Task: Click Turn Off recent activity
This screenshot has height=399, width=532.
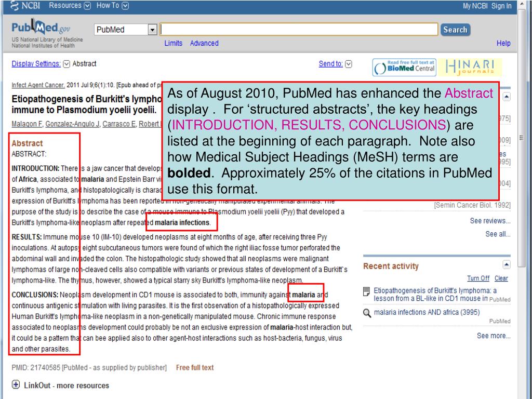Action: click(x=478, y=278)
